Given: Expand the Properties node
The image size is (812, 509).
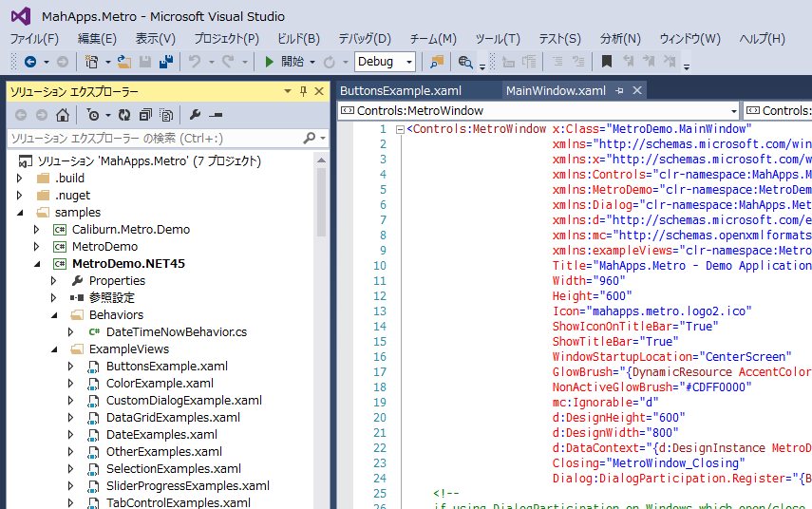Looking at the screenshot, I should 54,281.
